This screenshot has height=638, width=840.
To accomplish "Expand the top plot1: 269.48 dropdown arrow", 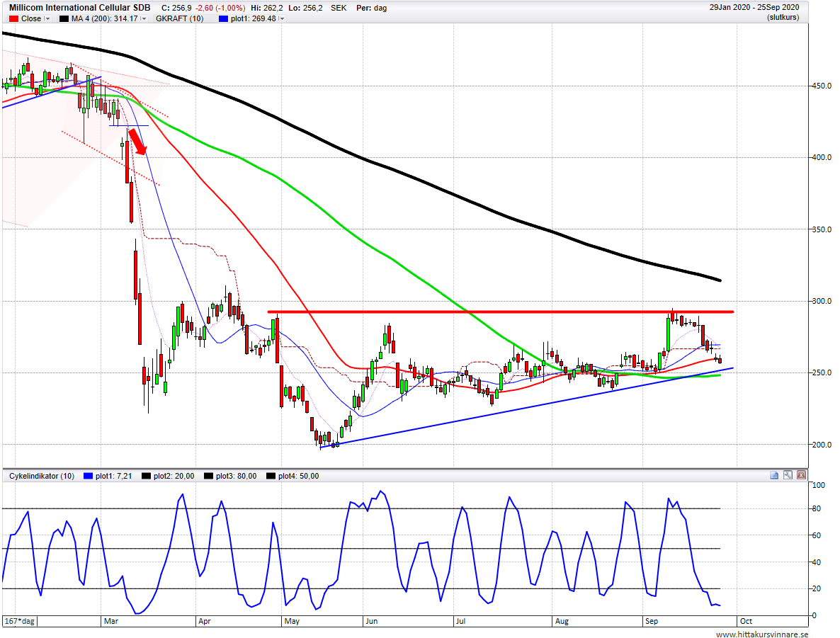I will coord(282,18).
